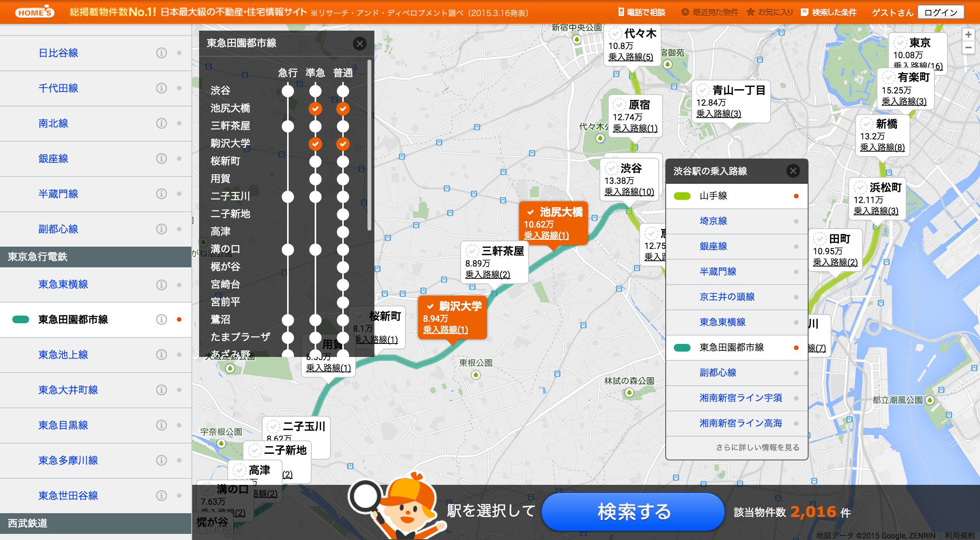The width and height of the screenshot is (980, 540).
Task: Open info icon for 日比谷線
Action: pos(161,53)
